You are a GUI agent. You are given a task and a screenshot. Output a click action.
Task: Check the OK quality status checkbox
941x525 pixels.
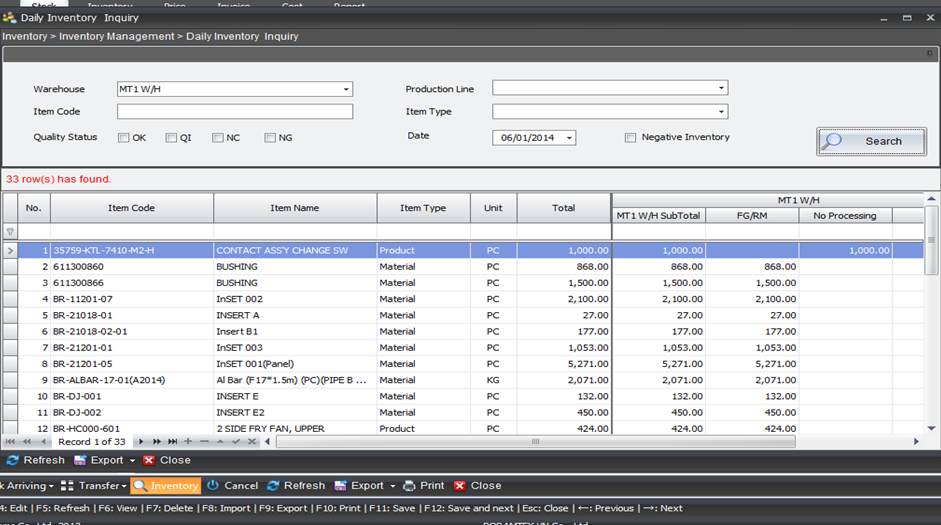(124, 138)
